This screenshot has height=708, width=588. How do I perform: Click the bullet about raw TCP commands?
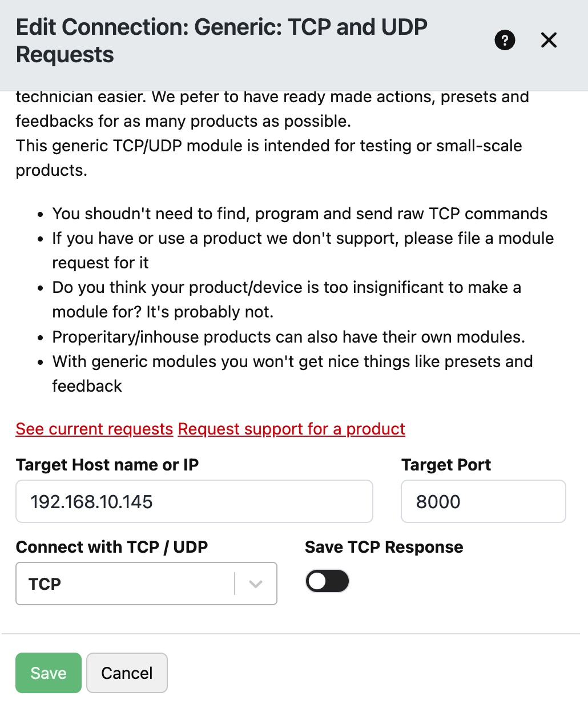[x=300, y=214]
